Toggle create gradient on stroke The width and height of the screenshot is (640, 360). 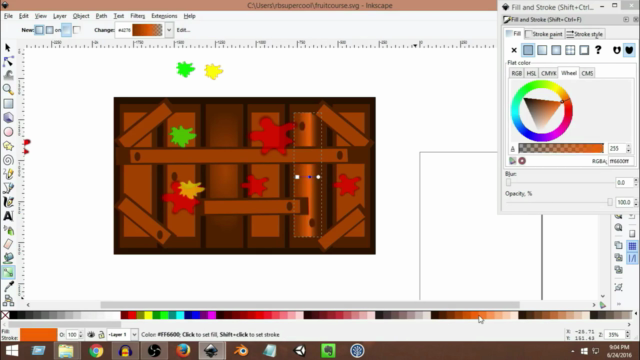(77, 30)
